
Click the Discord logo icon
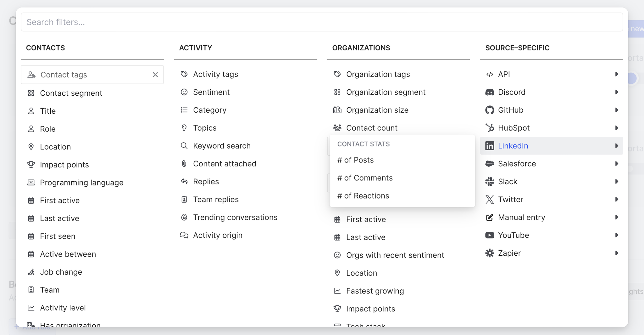coord(490,92)
